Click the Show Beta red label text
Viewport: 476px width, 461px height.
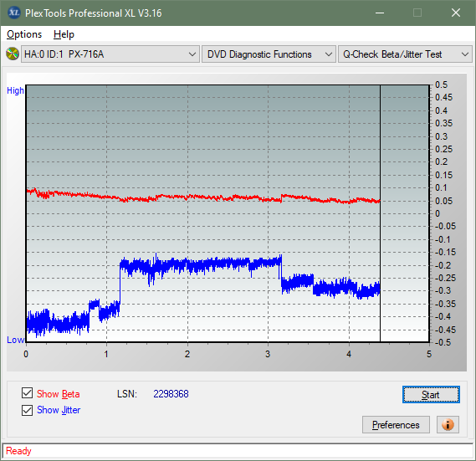click(58, 394)
